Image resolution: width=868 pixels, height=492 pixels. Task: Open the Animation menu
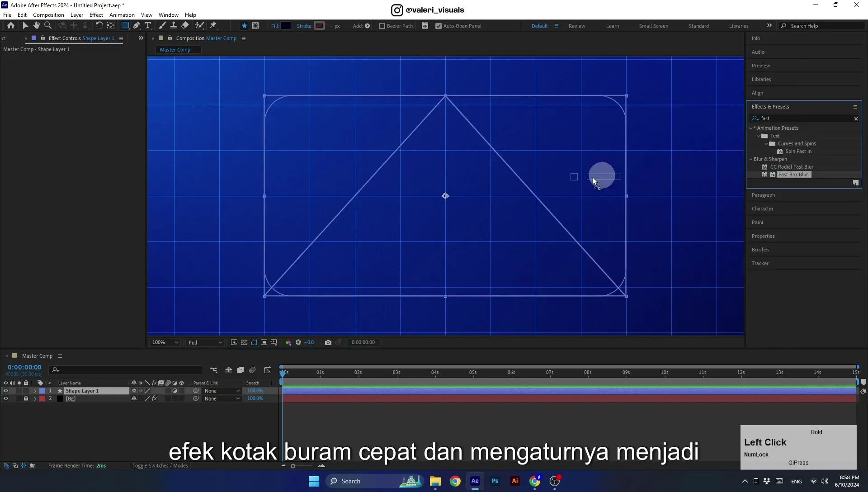[x=122, y=15]
